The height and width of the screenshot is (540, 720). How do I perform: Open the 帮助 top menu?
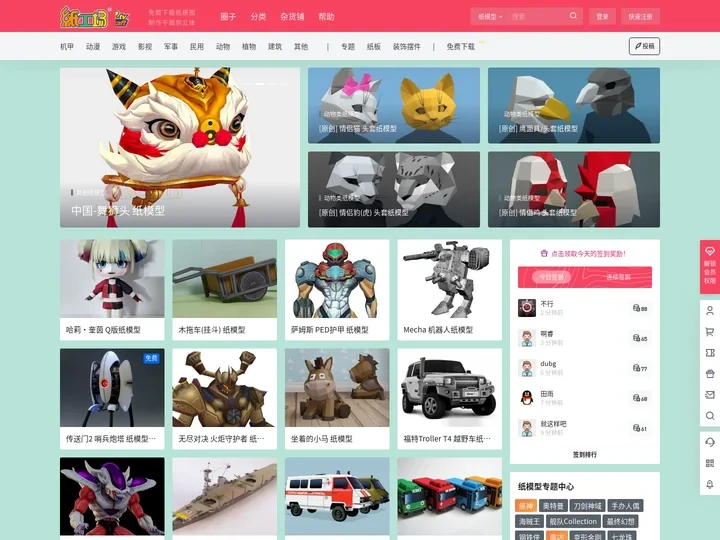point(326,17)
